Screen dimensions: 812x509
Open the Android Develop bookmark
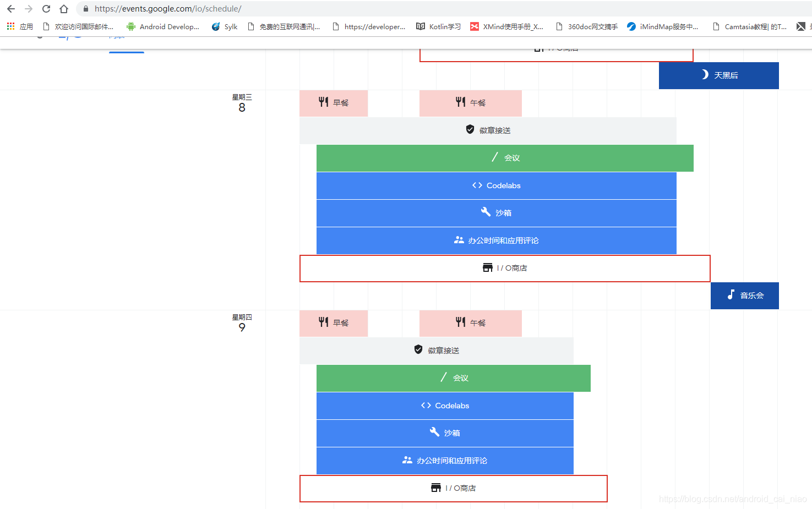[x=163, y=26]
